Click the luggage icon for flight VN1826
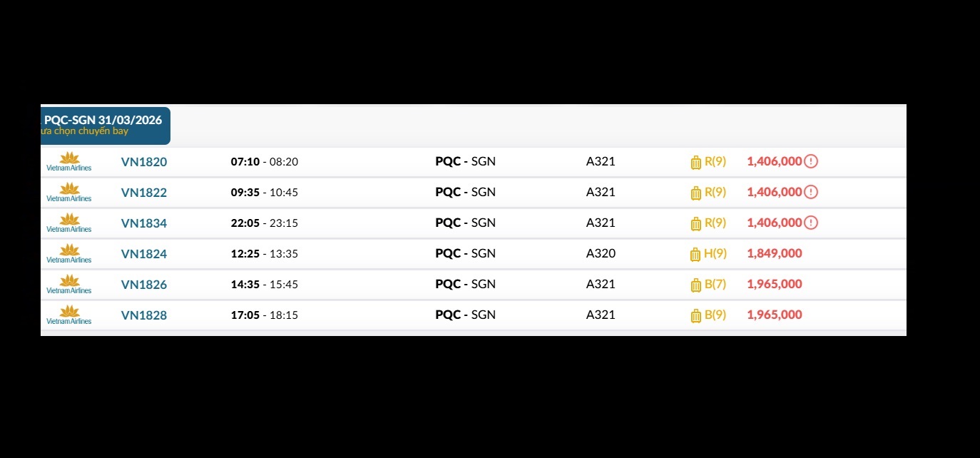The image size is (980, 458). pos(696,285)
